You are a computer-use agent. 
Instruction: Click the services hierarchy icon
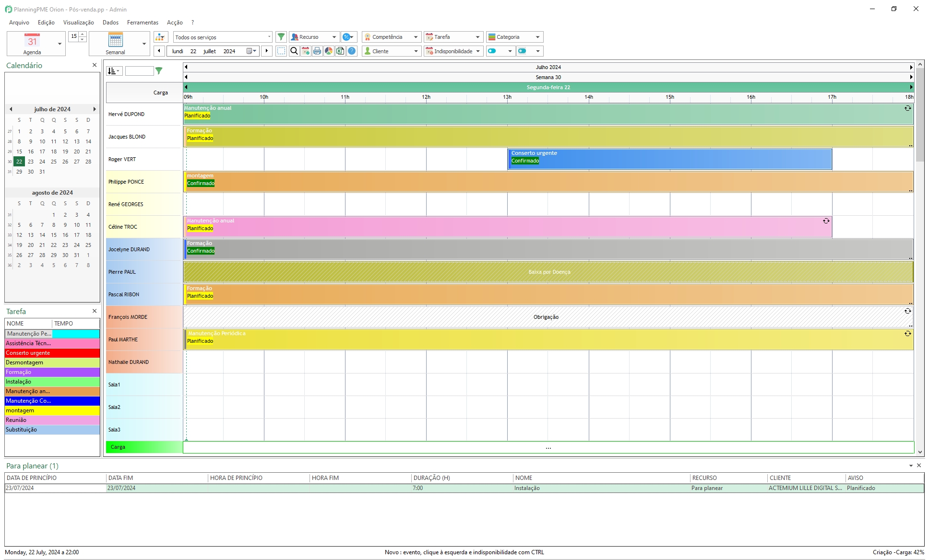pyautogui.click(x=160, y=37)
